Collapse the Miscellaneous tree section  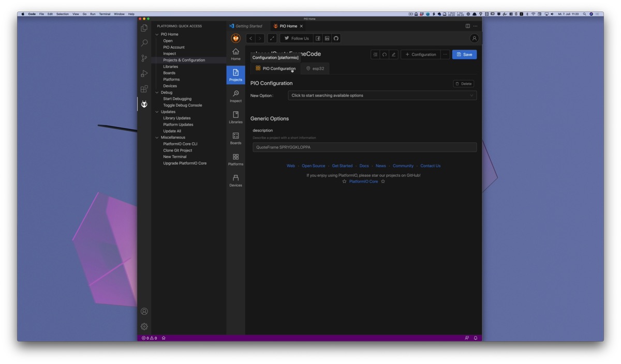click(x=157, y=138)
